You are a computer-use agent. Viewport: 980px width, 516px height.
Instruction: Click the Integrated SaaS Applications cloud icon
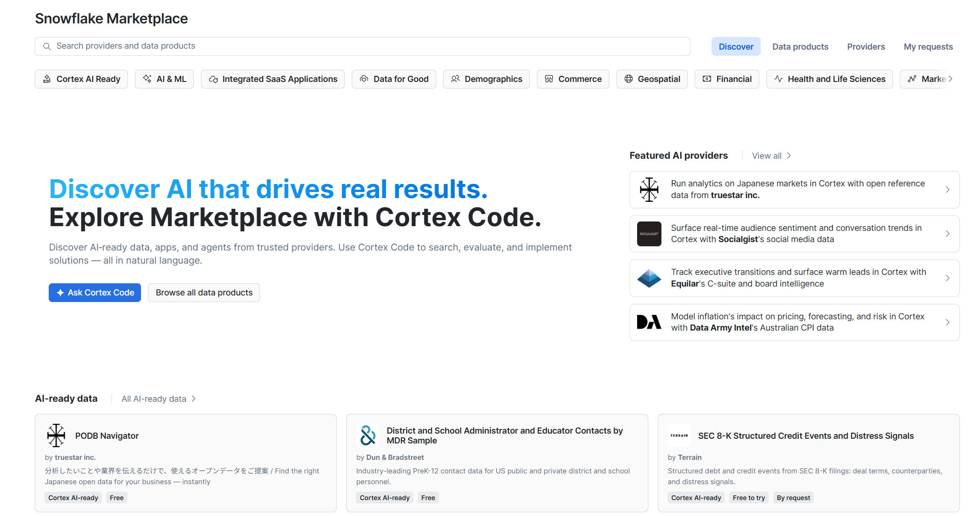[213, 79]
